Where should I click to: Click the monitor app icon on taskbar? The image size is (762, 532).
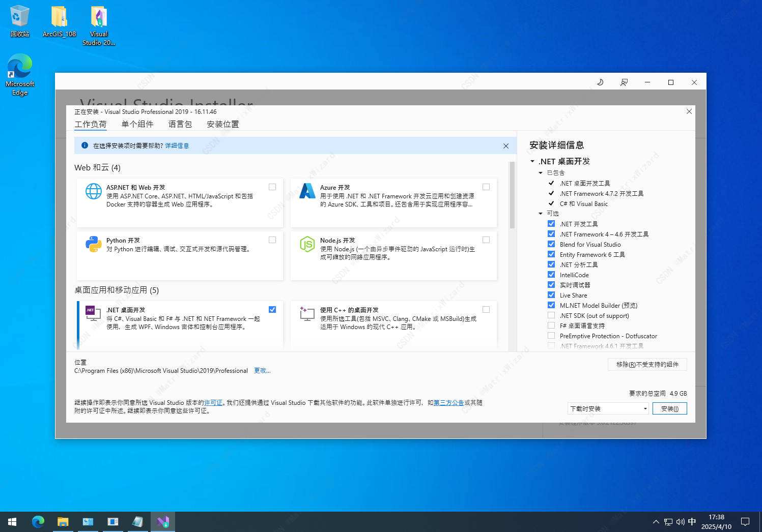point(88,522)
